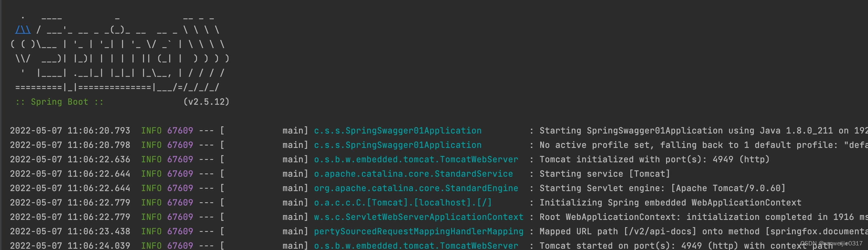Click message 'Tomcat initialized with port(s): 4949 (http)'
This screenshot has height=250, width=868.
655,159
